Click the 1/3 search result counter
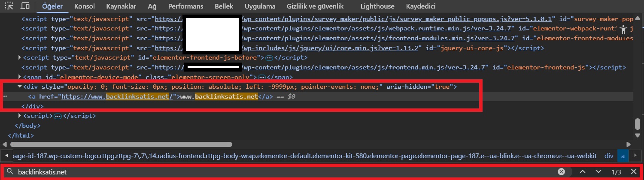This screenshot has height=180, width=644. click(616, 172)
